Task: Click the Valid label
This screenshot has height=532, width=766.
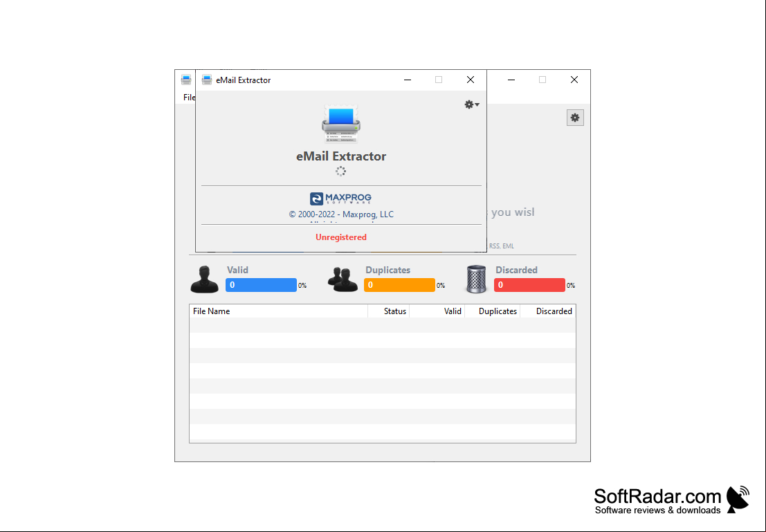Action: click(x=237, y=270)
